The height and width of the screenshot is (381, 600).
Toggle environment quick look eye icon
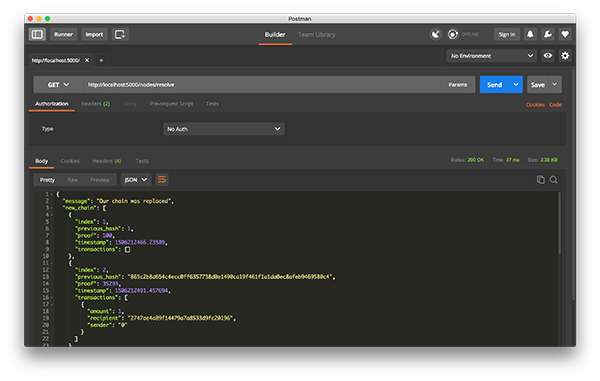pos(548,56)
